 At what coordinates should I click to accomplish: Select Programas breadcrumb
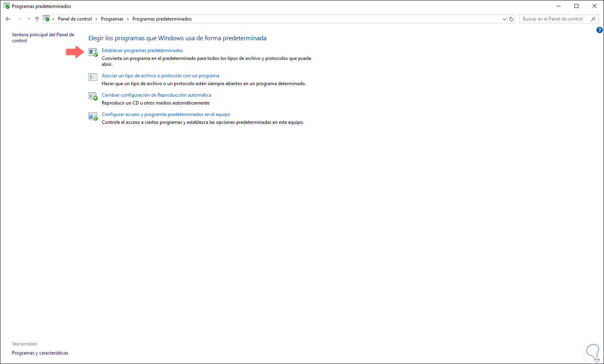pyautogui.click(x=112, y=19)
